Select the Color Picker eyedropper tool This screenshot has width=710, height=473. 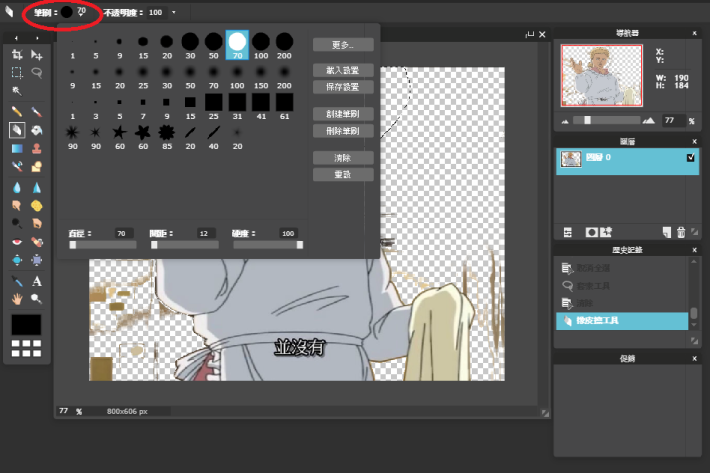pyautogui.click(x=17, y=281)
